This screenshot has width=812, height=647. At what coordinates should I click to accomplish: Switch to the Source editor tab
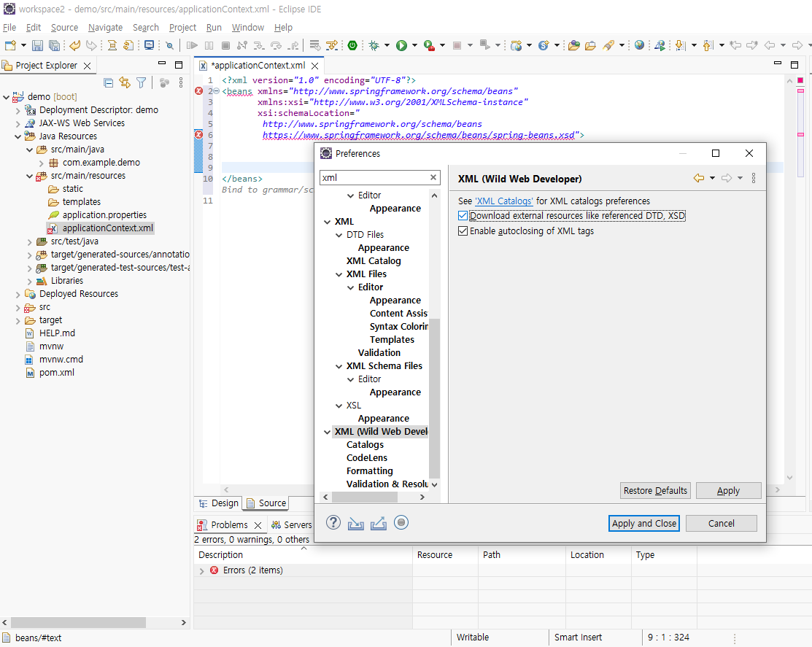[x=267, y=503]
